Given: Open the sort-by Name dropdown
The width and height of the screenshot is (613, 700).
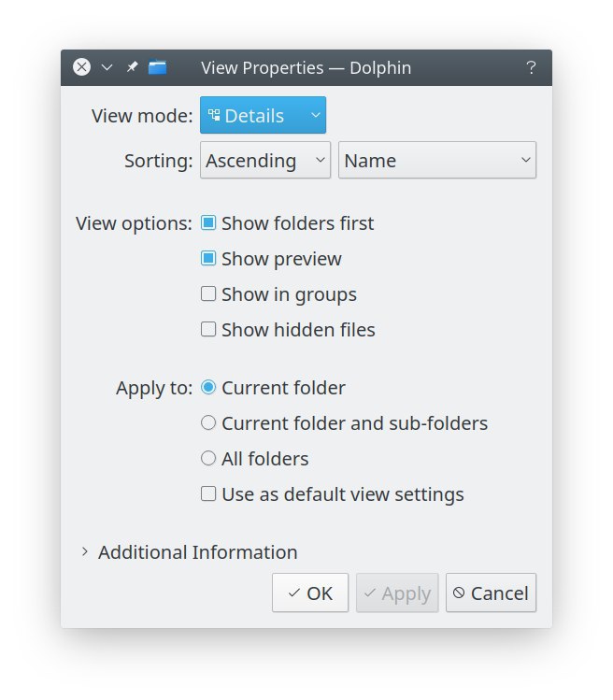Looking at the screenshot, I should (x=437, y=160).
